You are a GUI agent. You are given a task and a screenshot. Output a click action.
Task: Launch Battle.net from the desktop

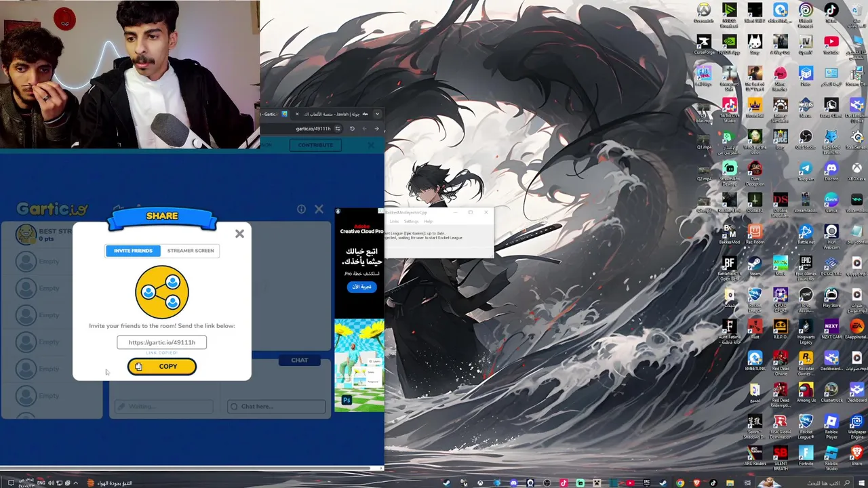(806, 235)
